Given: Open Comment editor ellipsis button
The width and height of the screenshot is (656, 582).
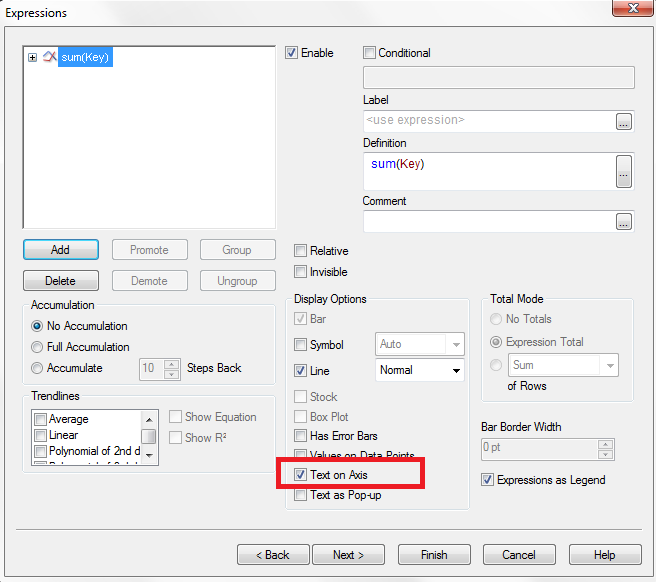Looking at the screenshot, I should pos(623,222).
